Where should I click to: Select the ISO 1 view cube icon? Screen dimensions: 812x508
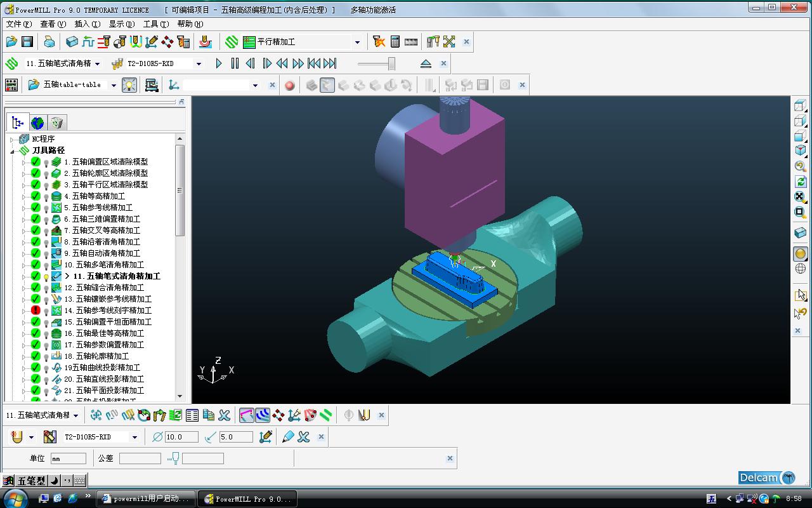[800, 150]
